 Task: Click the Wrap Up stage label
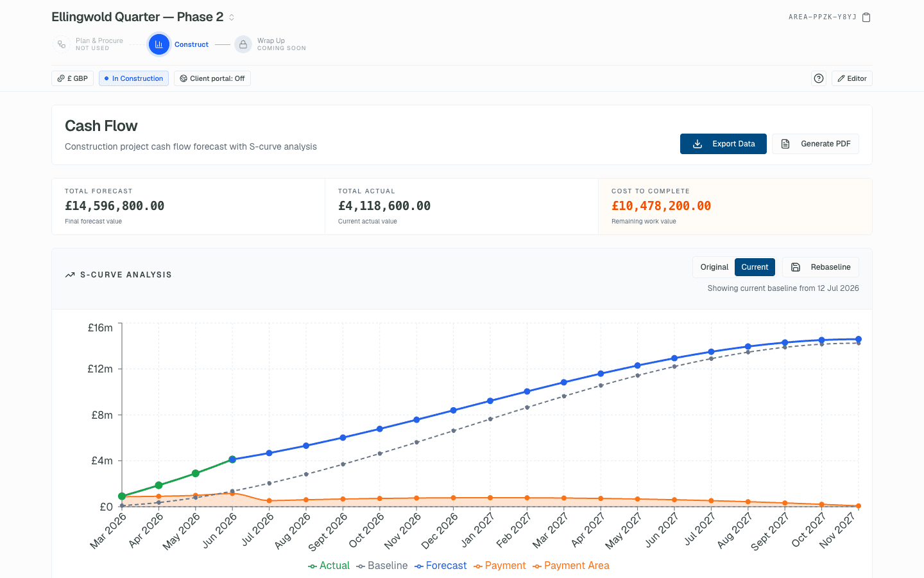click(271, 40)
